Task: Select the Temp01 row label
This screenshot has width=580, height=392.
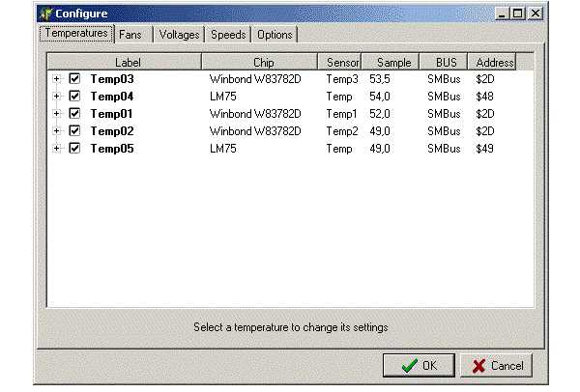Action: pyautogui.click(x=112, y=114)
